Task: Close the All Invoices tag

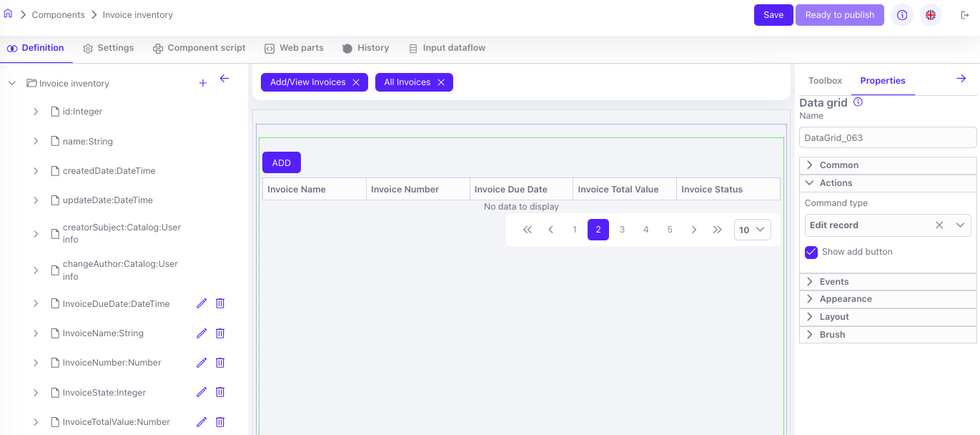Action: [441, 82]
